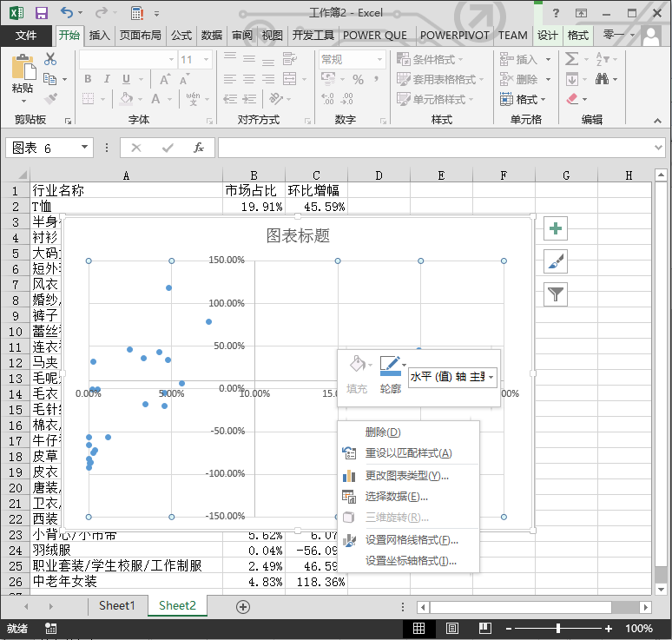Select the Sheet1 worksheet tab
This screenshot has width=672, height=640.
pos(116,605)
